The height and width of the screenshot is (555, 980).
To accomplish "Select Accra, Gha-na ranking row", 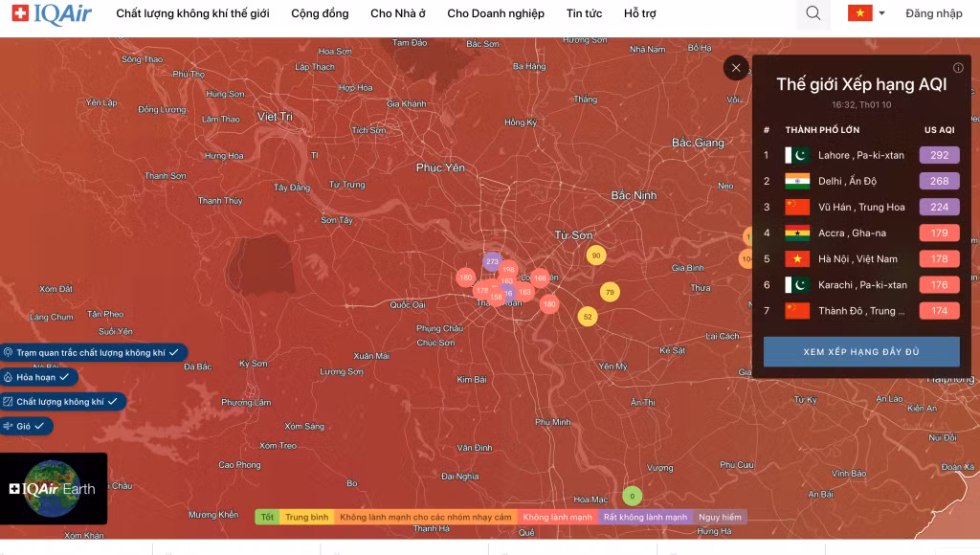I will click(861, 233).
